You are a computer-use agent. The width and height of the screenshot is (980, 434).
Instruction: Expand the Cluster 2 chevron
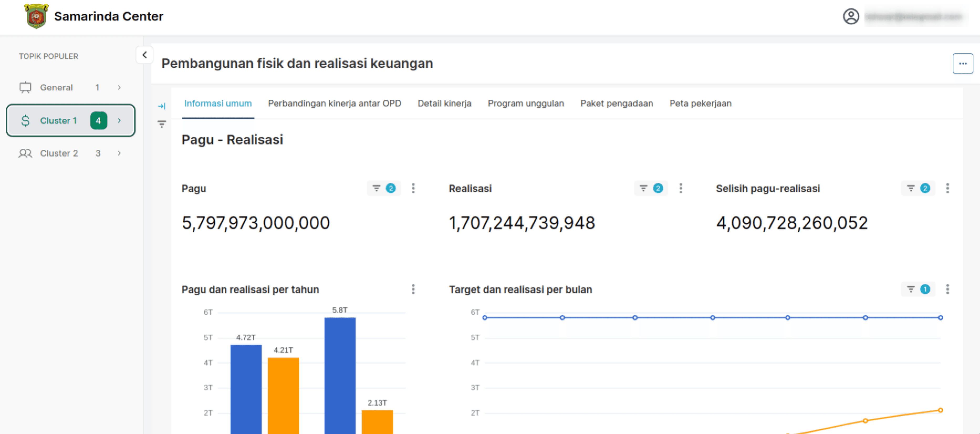tap(119, 153)
